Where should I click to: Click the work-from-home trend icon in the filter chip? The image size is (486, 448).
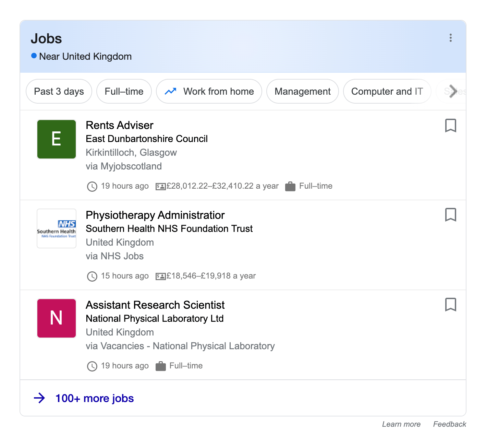click(x=171, y=91)
